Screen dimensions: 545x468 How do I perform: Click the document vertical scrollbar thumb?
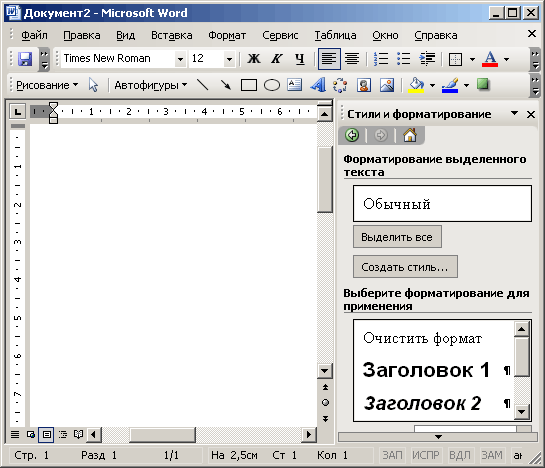pos(325,179)
